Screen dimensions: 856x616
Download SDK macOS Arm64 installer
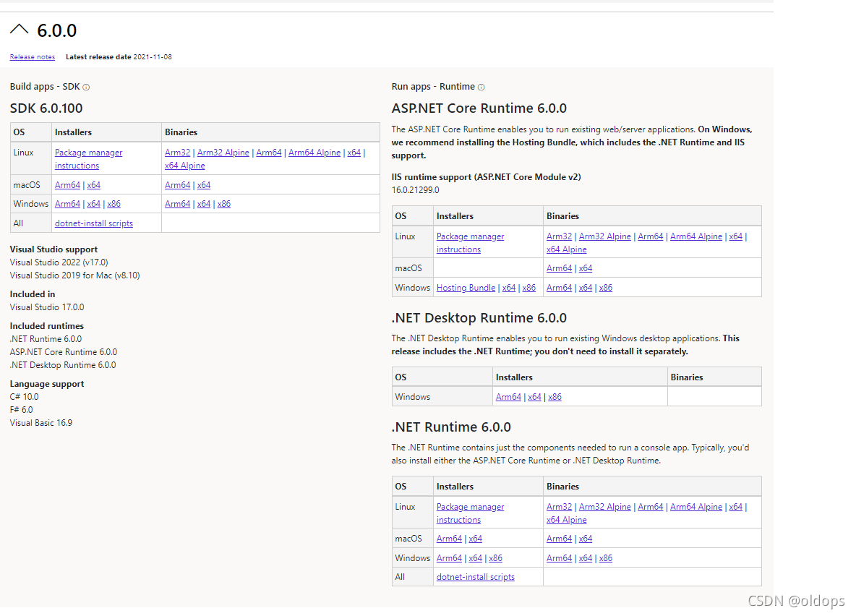67,185
